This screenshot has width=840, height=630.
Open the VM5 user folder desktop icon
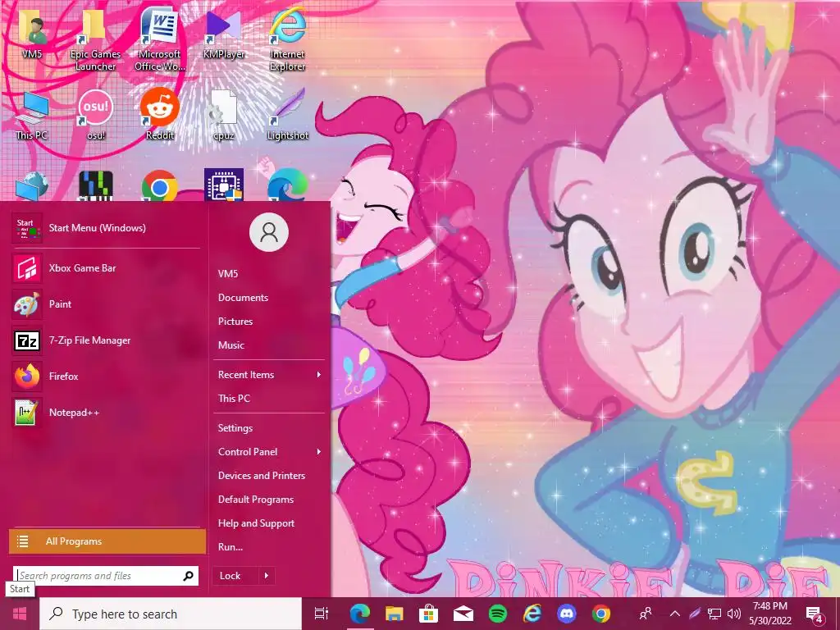coord(32,34)
